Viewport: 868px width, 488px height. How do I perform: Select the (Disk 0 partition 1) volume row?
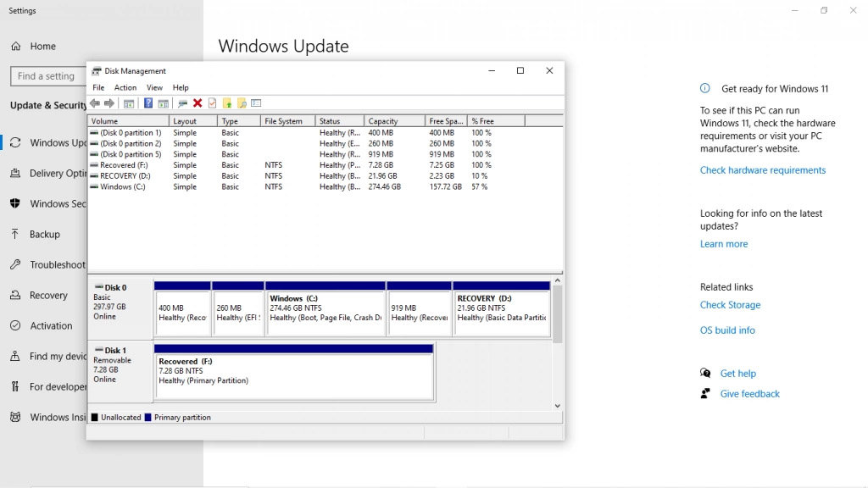[325, 133]
